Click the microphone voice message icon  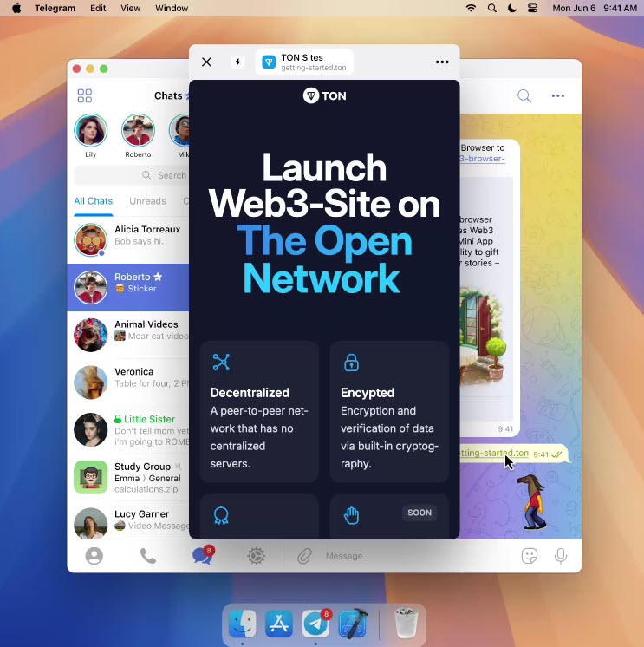click(560, 556)
